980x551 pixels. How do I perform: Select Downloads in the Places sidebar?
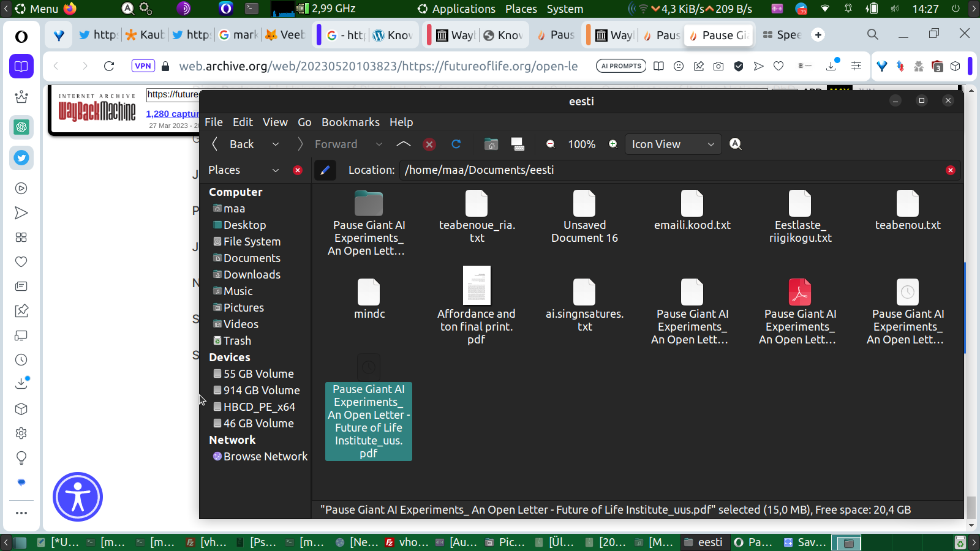point(252,275)
